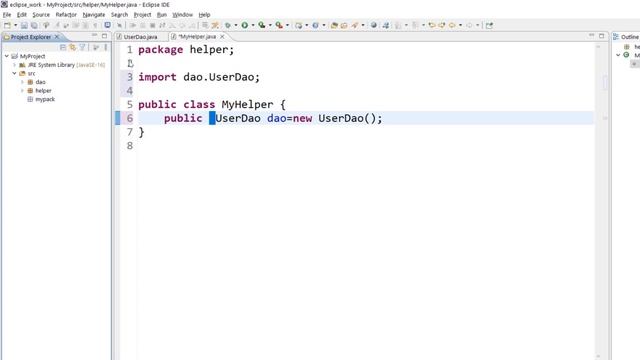Open the Navigate menu
The width and height of the screenshot is (640, 360).
click(x=94, y=15)
